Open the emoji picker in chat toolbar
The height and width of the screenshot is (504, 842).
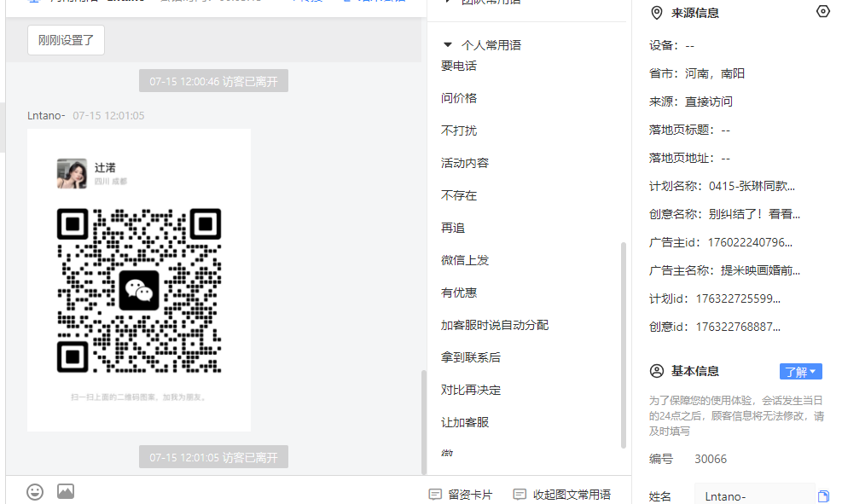[35, 492]
